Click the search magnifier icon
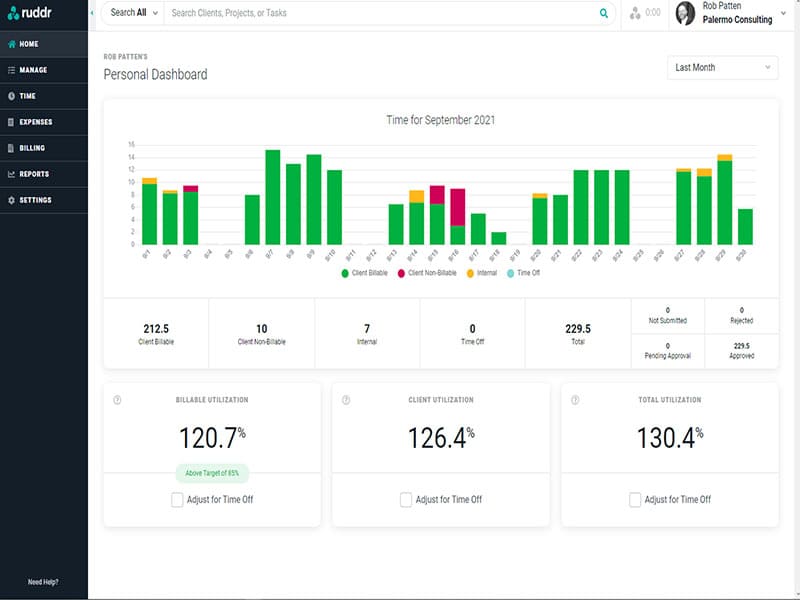The image size is (800, 600). [603, 14]
